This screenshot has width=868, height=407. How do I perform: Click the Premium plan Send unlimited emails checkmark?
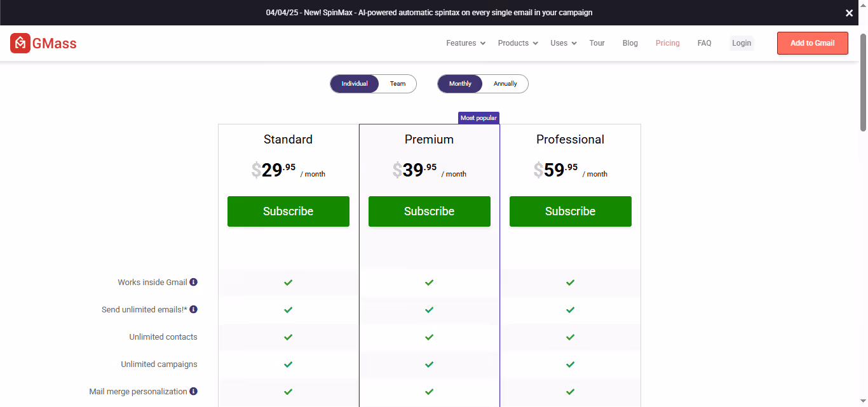coord(429,310)
